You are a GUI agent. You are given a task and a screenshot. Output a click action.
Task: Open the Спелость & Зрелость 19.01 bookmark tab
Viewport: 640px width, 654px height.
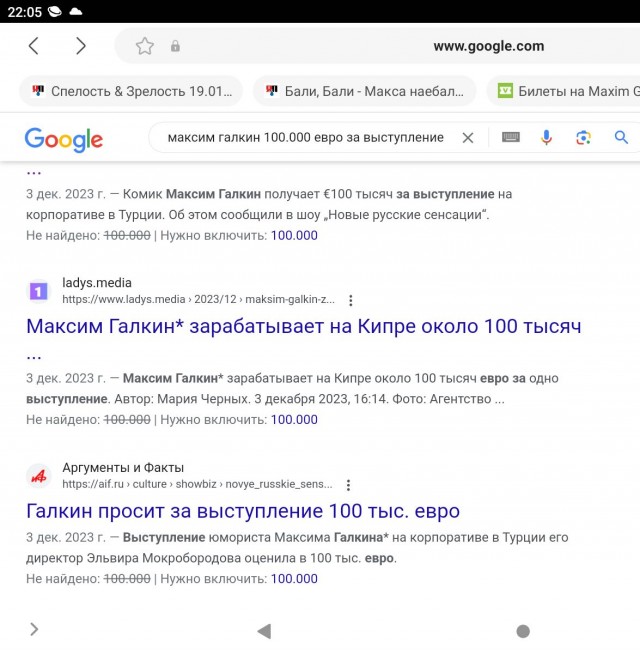[x=131, y=91]
